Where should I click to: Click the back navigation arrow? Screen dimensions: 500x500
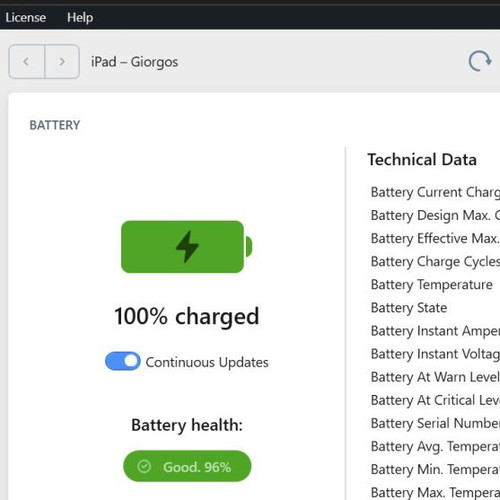tap(27, 62)
